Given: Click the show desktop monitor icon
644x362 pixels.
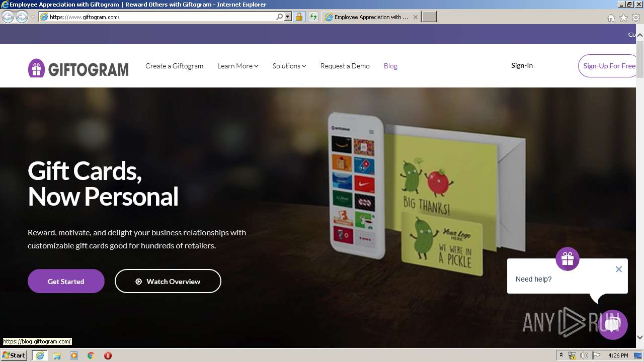Looking at the screenshot, I should pyautogui.click(x=638, y=355).
